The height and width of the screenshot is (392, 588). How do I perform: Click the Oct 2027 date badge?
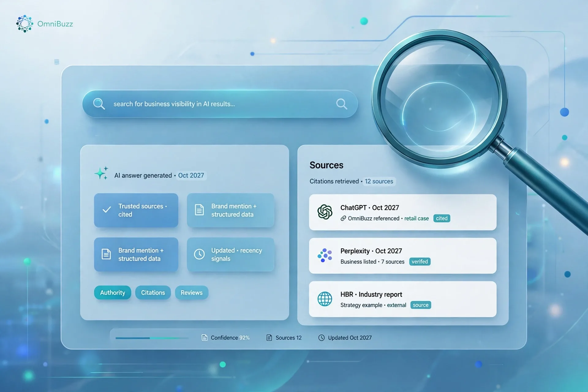[x=191, y=175]
